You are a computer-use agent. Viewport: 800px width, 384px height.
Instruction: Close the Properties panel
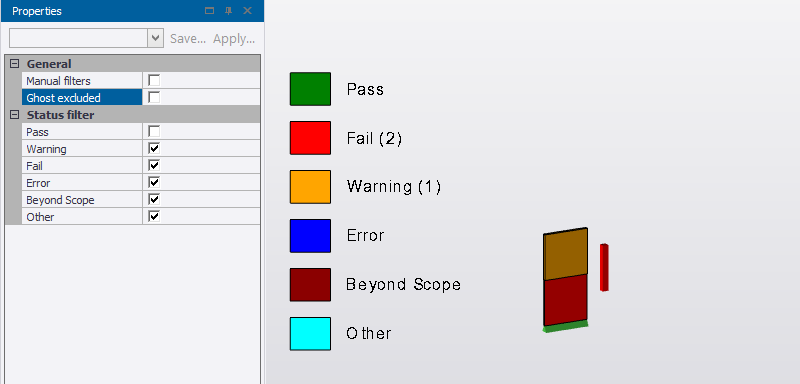(x=247, y=11)
